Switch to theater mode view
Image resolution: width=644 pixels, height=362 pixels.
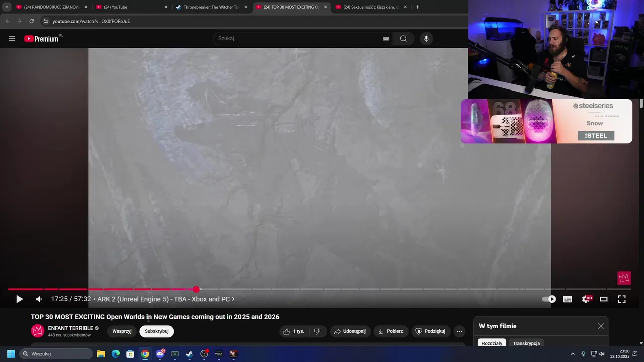point(604,299)
